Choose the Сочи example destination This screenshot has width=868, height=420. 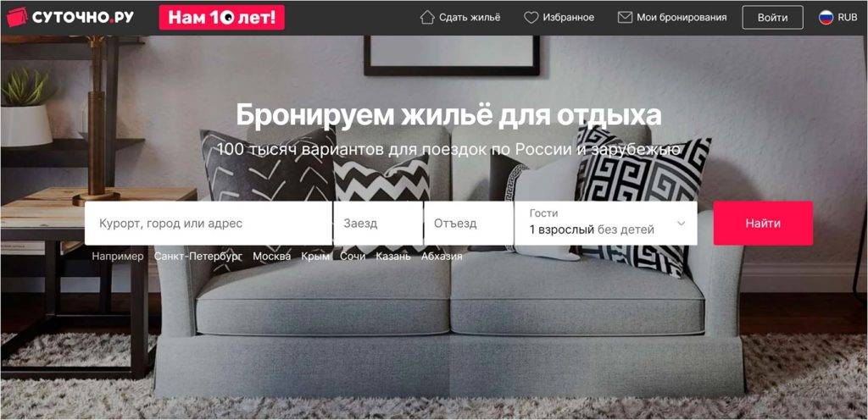(353, 257)
